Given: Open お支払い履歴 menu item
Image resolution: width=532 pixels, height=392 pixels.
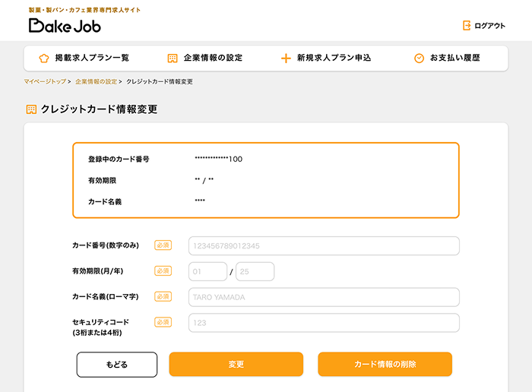Looking at the screenshot, I should 454,58.
